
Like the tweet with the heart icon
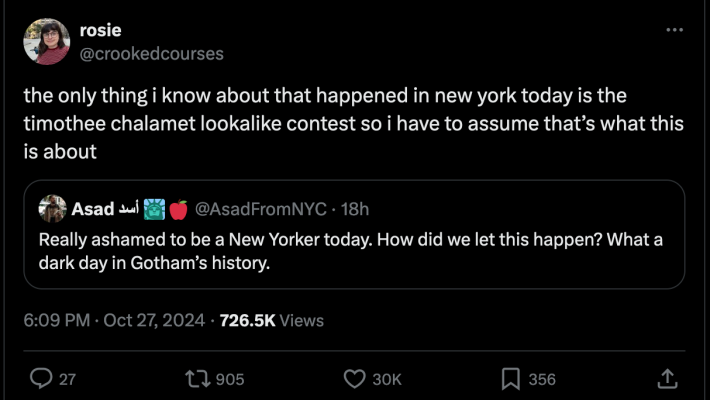point(355,379)
